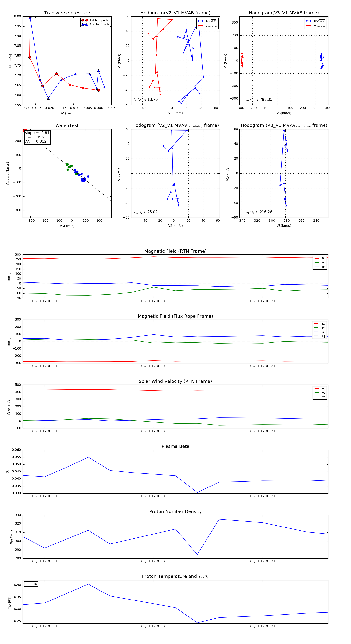Click the λ1/λ2 ≈ 25.02 annotation
The width and height of the screenshot is (351, 644).
[146, 212]
